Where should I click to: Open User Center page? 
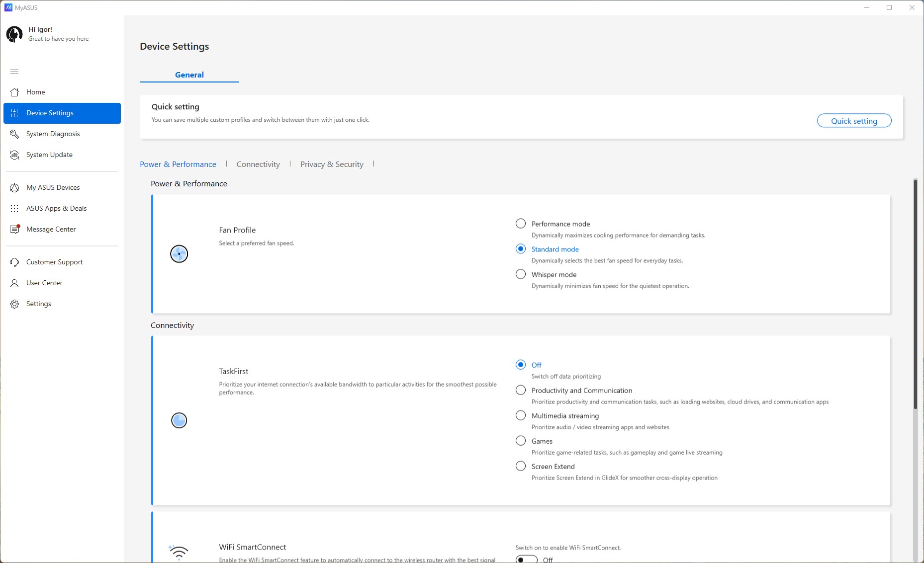[x=62, y=283]
